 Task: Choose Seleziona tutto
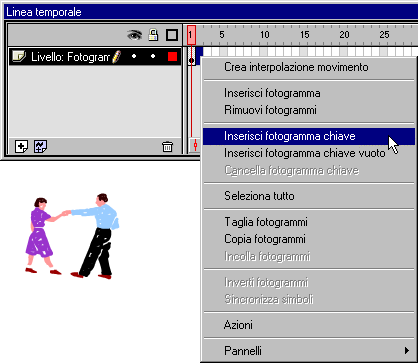pos(309,196)
